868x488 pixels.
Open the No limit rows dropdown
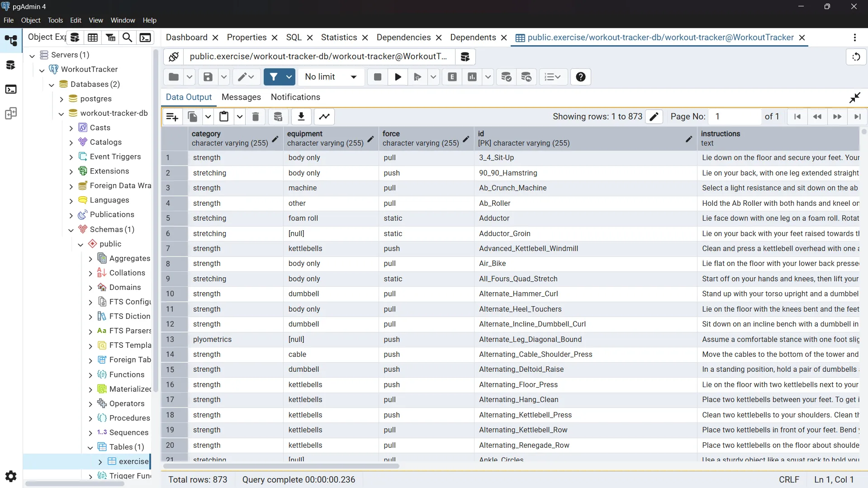[x=331, y=77]
